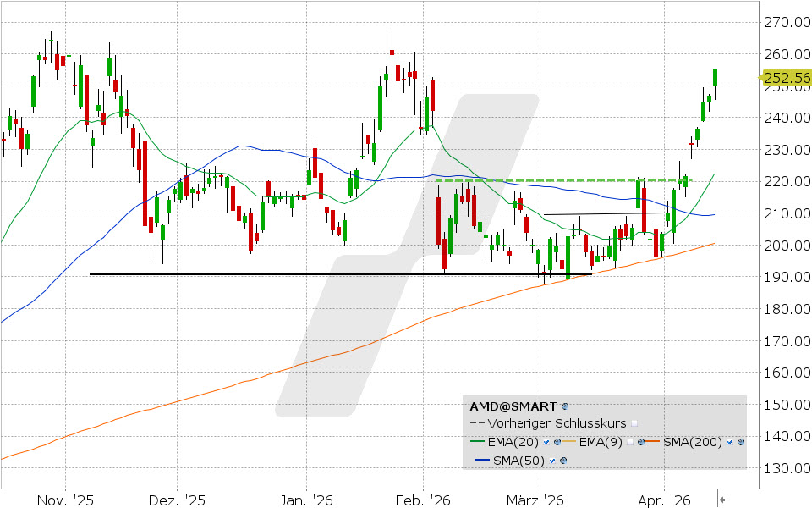Click the small marker beside Vorheriger Schlusskurs
This screenshot has height=508, width=812.
pos(634,423)
